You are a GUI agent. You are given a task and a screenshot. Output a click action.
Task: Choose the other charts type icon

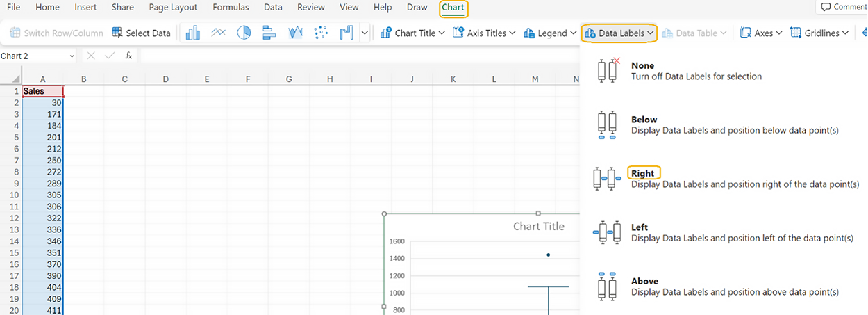point(346,33)
